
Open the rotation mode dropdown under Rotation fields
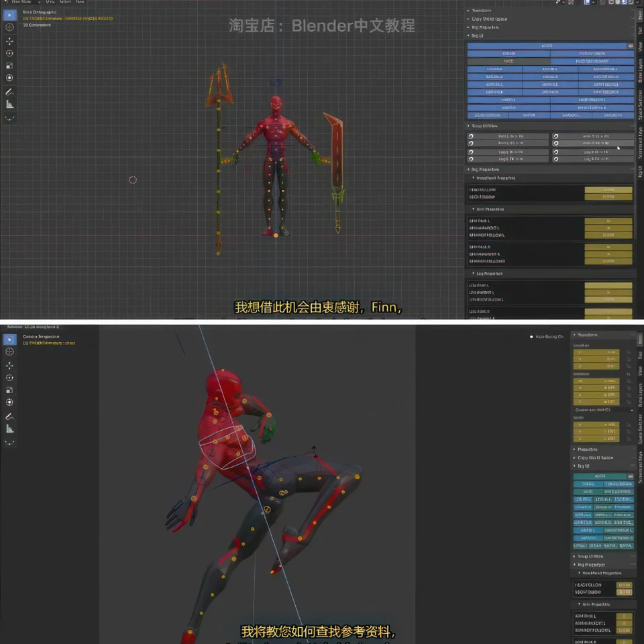[x=604, y=410]
